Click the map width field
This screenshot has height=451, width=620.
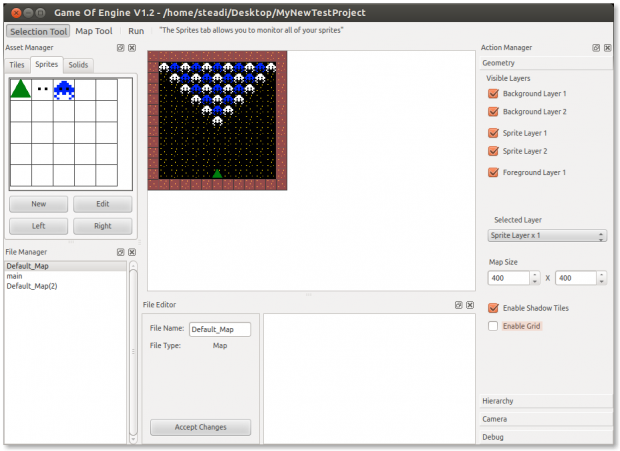[509, 278]
